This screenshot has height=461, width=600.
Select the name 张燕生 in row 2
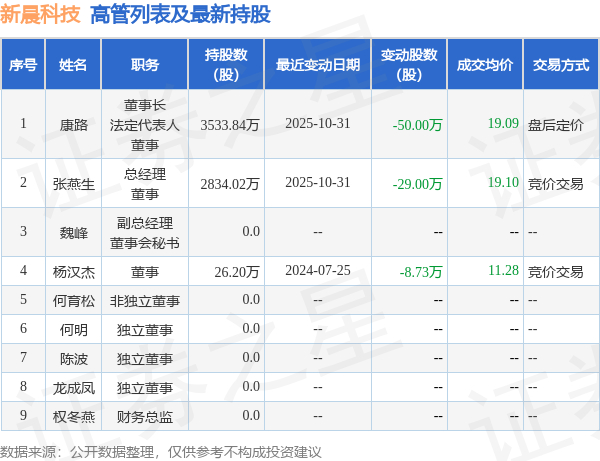pyautogui.click(x=73, y=184)
